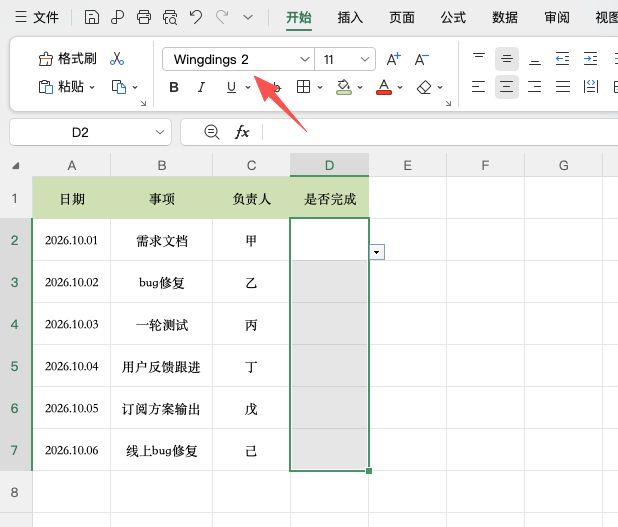This screenshot has width=618, height=527.
Task: Click the eraser clear formatting icon
Action: [424, 87]
